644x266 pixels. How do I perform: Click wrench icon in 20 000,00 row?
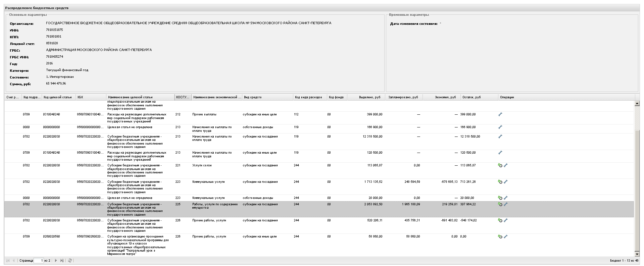tap(506, 198)
